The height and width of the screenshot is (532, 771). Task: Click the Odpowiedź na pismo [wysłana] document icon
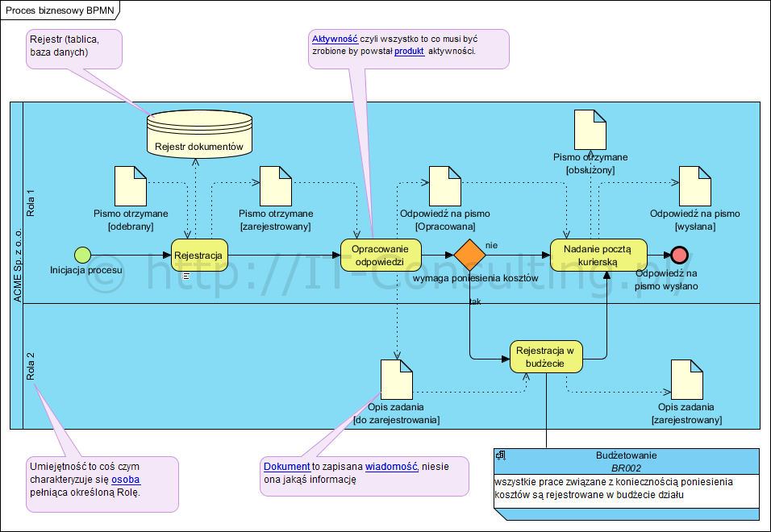click(694, 186)
